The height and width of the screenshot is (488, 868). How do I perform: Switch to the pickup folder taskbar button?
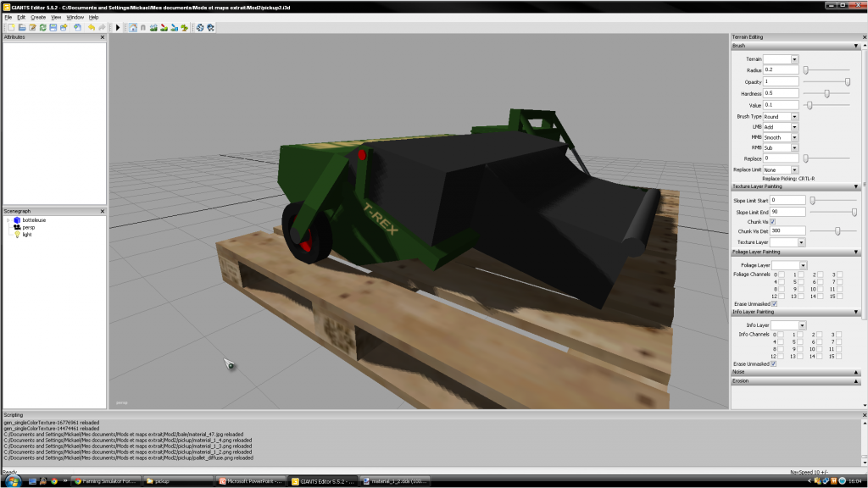tap(178, 481)
